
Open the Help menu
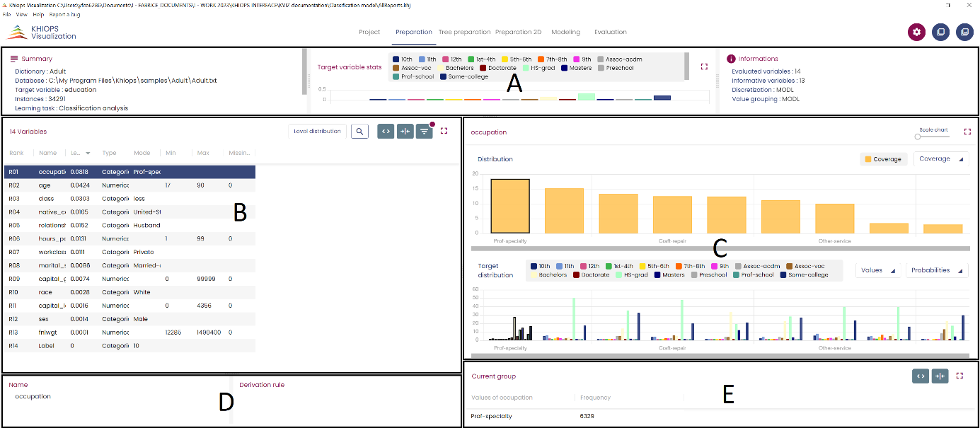coord(38,14)
